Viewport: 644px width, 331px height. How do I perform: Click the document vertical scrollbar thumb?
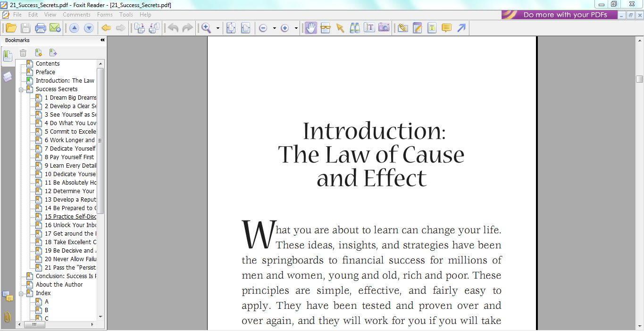point(639,79)
